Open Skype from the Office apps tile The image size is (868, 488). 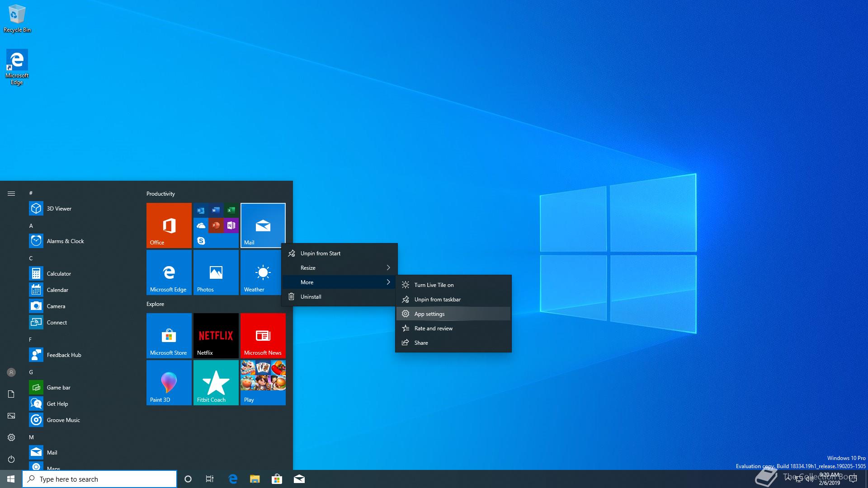pos(201,241)
